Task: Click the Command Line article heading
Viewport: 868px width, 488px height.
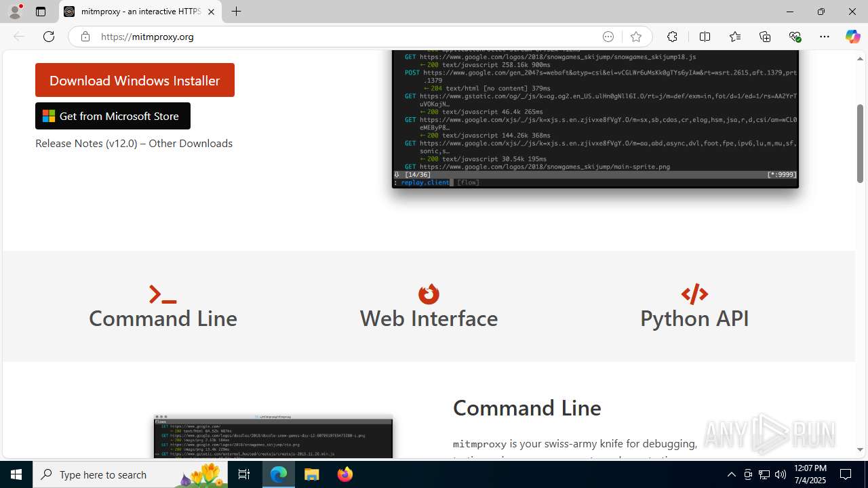Action: coord(527,407)
